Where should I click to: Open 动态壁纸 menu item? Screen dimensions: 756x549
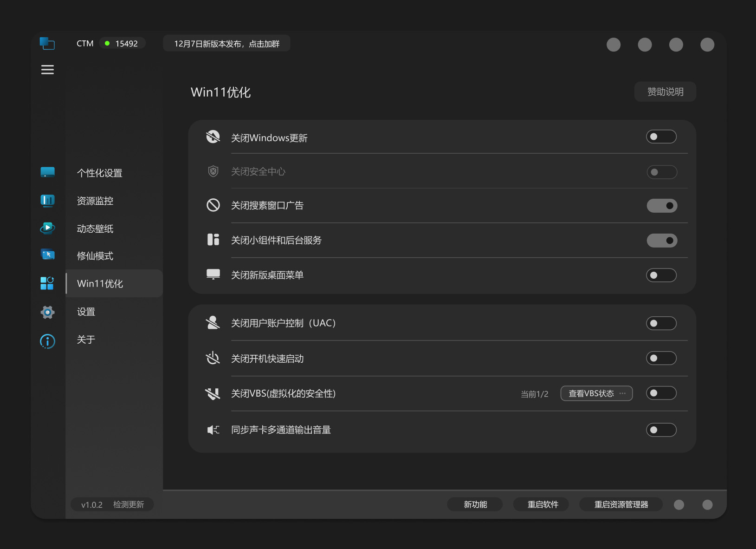95,229
